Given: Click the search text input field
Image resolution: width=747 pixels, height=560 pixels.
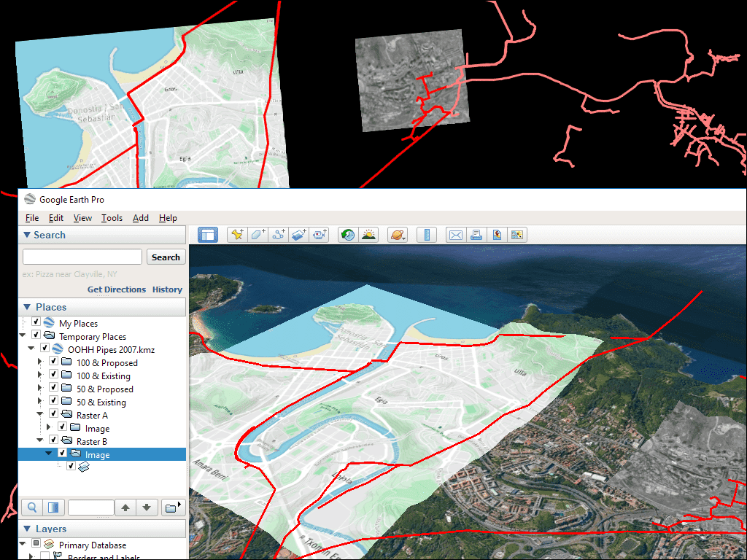Looking at the screenshot, I should click(82, 257).
